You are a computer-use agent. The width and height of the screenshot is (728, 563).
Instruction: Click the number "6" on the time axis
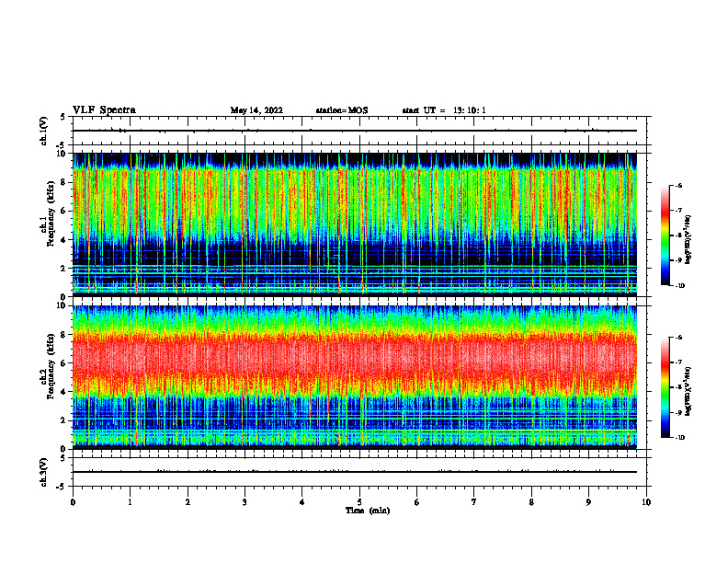click(x=417, y=502)
